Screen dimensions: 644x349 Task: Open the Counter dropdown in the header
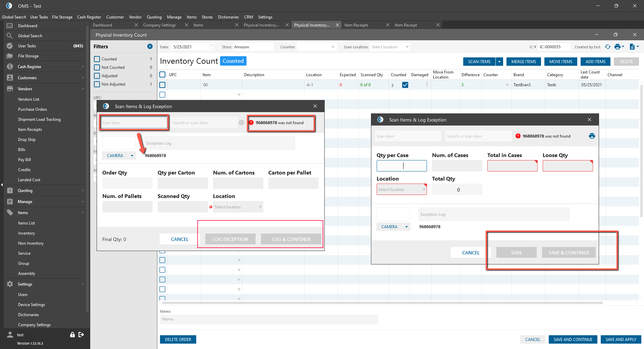point(332,47)
